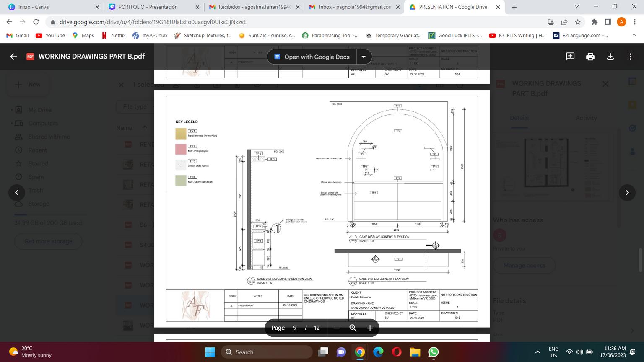
Task: Switch to Recibidos Gmail tab
Action: click(x=254, y=7)
